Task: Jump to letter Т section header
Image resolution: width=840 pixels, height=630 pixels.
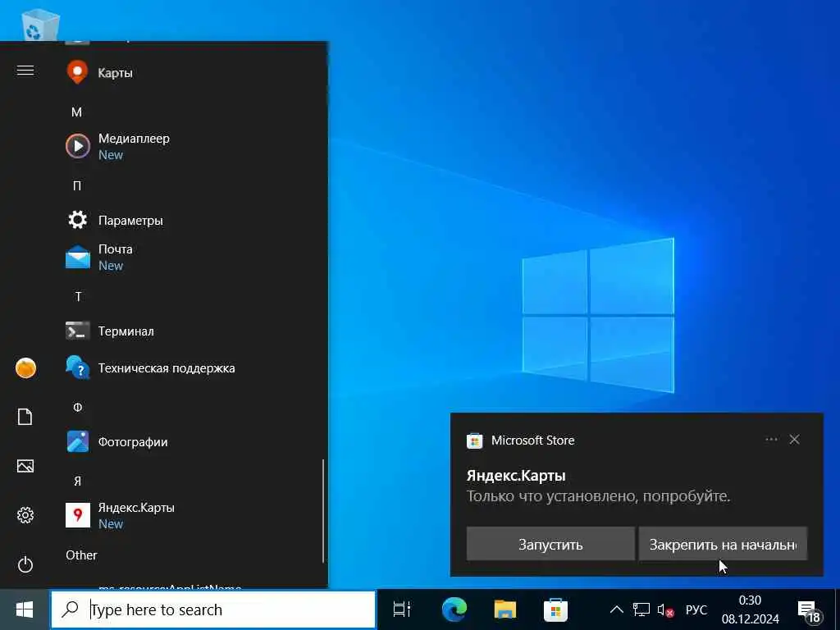Action: click(78, 297)
